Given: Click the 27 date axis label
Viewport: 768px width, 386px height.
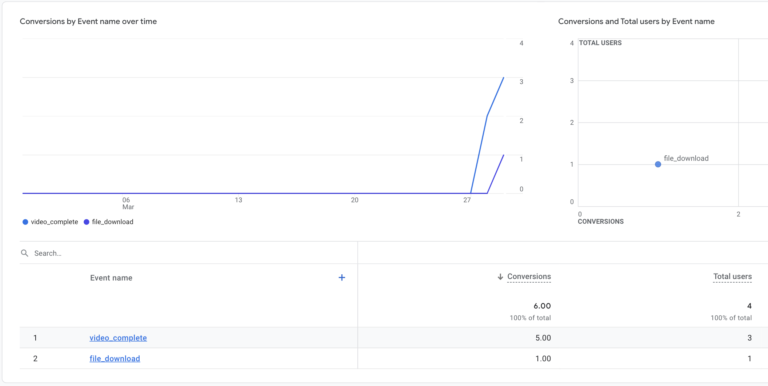Looking at the screenshot, I should coord(467,200).
